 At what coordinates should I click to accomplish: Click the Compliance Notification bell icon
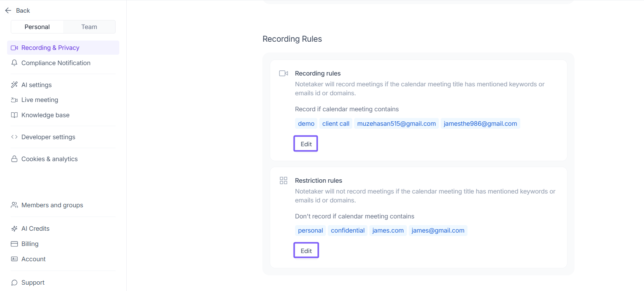[x=14, y=63]
